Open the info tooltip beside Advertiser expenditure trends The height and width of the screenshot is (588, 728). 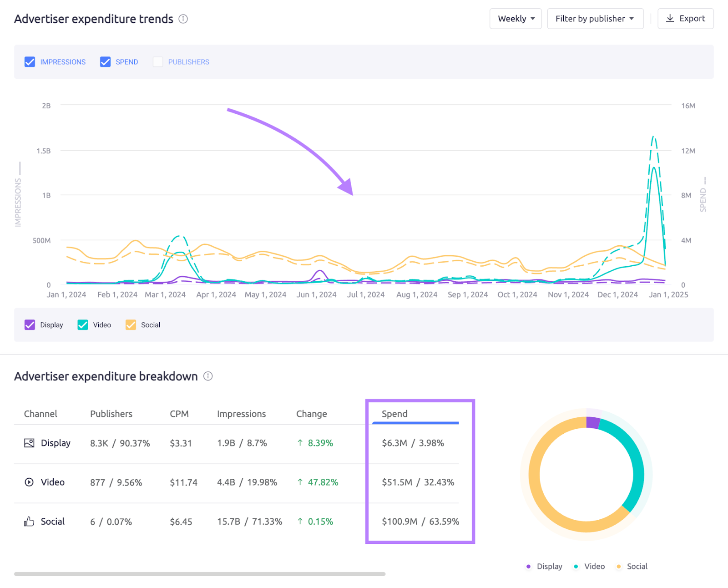click(183, 19)
